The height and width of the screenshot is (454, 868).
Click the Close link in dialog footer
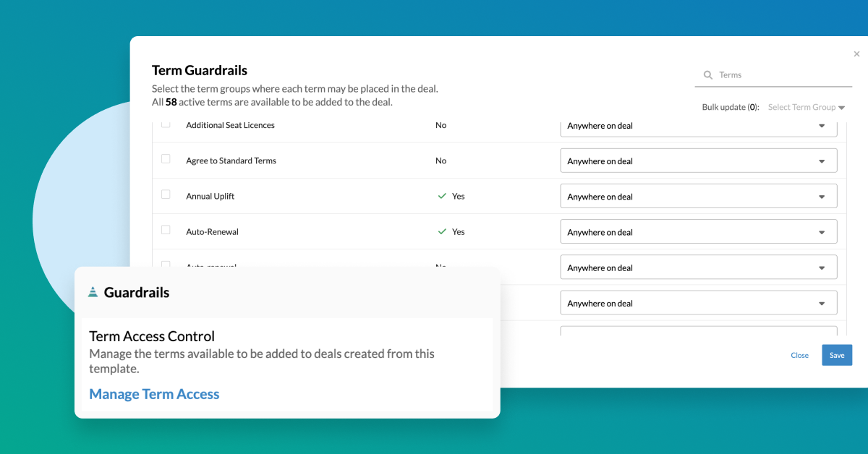tap(799, 355)
